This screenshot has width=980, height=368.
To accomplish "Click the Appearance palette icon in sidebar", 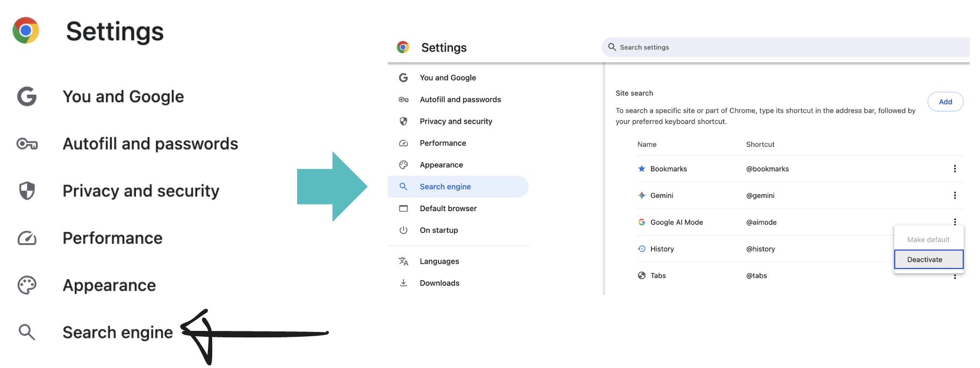I will click(403, 165).
